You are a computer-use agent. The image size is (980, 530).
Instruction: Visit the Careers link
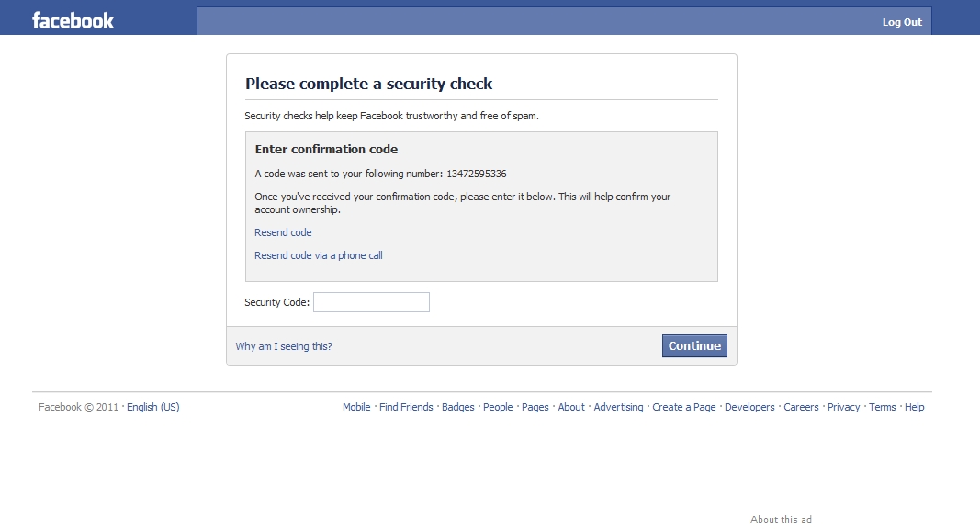pos(801,407)
